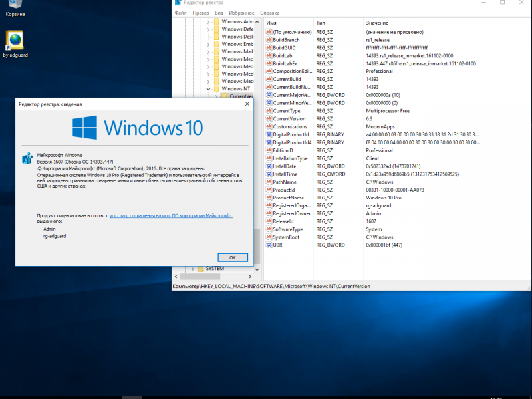This screenshot has width=532, height=399.
Task: Expand the SYSTEM hive tree node
Action: coord(192,269)
